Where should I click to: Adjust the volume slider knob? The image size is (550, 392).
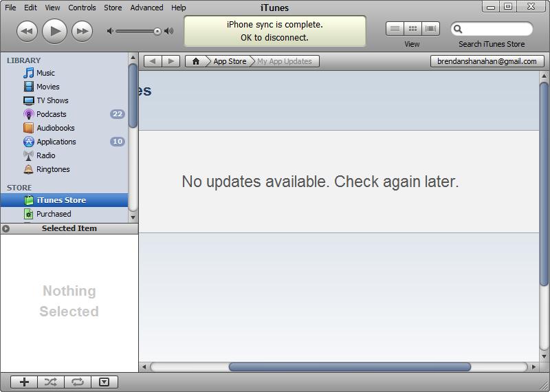157,32
